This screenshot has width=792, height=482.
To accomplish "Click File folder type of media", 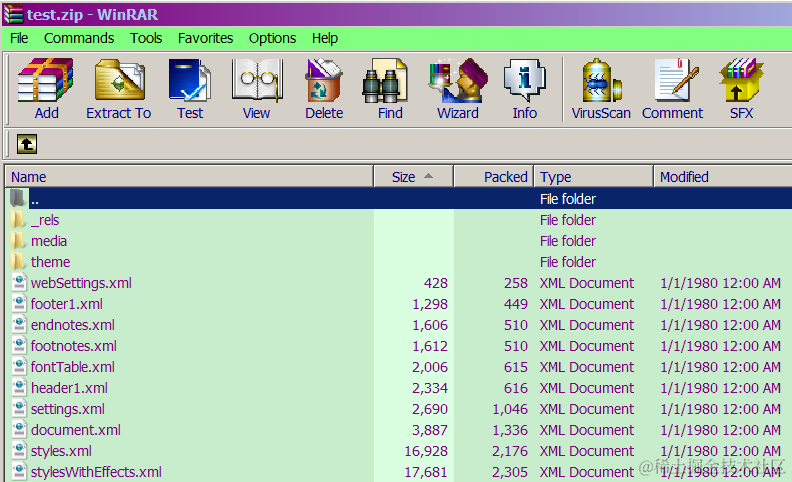I will click(x=568, y=241).
